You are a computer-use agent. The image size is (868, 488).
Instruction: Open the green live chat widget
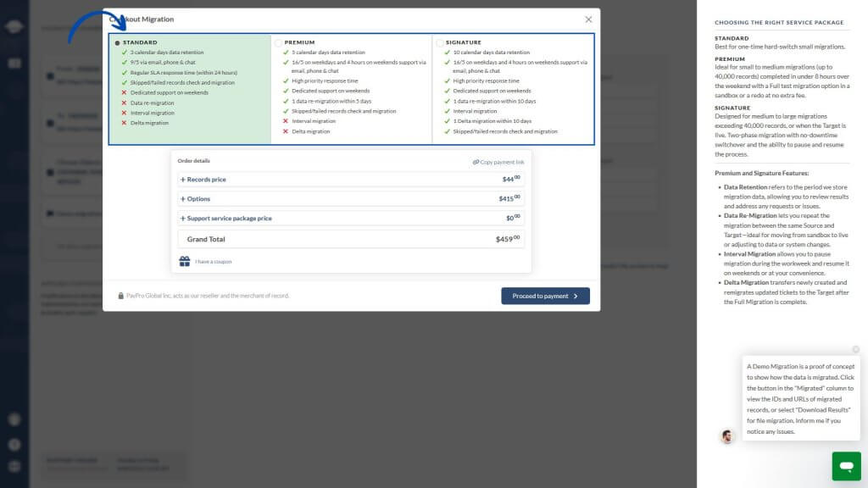coord(845,466)
